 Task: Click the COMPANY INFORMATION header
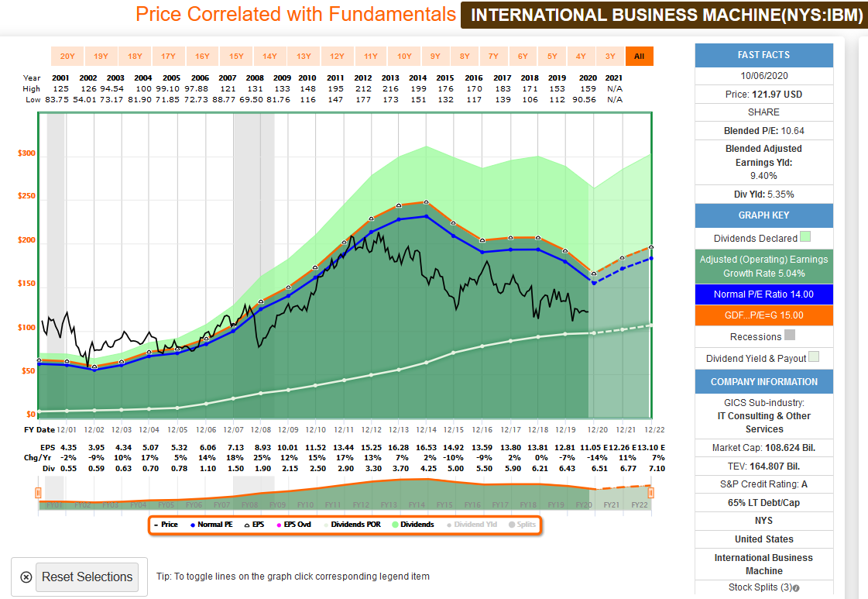pyautogui.click(x=764, y=382)
